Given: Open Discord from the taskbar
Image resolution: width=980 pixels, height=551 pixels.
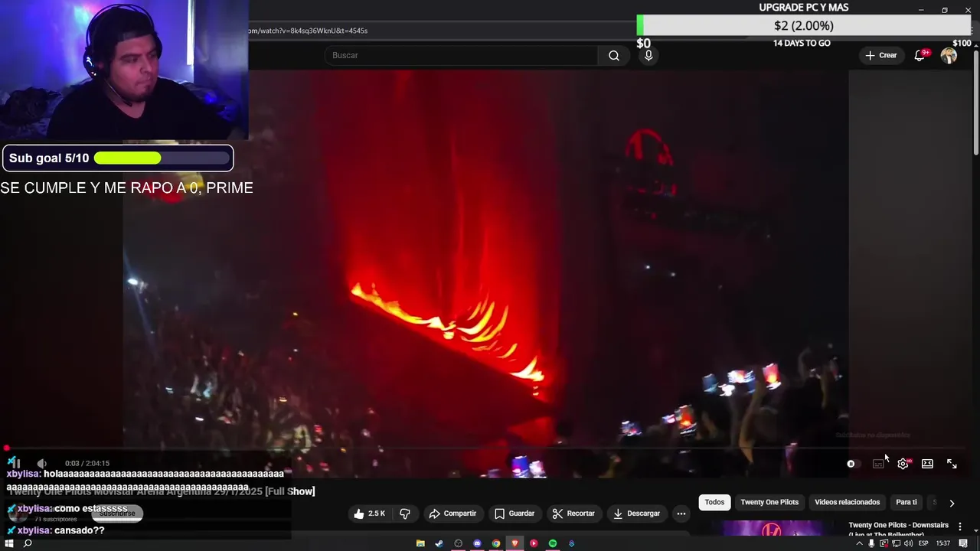Looking at the screenshot, I should (x=477, y=543).
